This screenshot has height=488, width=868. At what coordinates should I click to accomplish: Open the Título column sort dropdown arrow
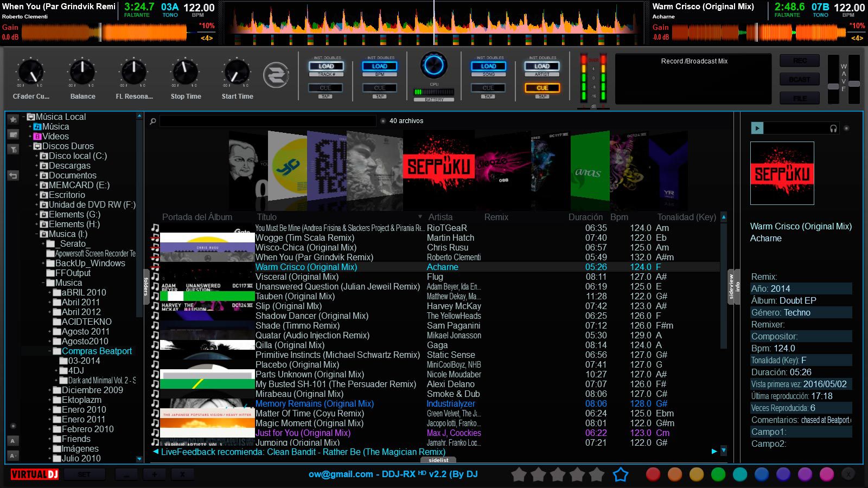(x=419, y=217)
